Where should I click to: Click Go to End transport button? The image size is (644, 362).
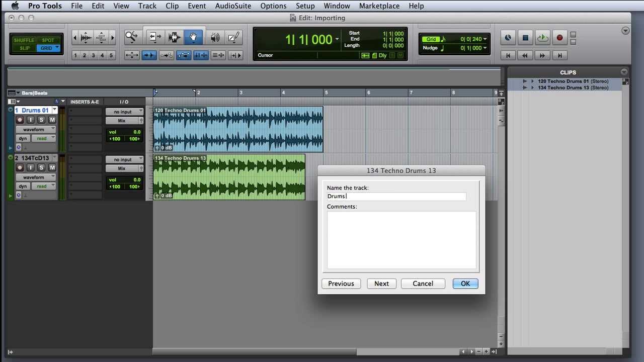[559, 55]
